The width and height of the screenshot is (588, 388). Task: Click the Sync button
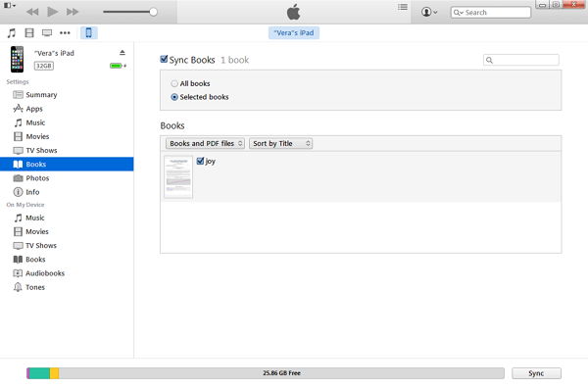tap(536, 373)
